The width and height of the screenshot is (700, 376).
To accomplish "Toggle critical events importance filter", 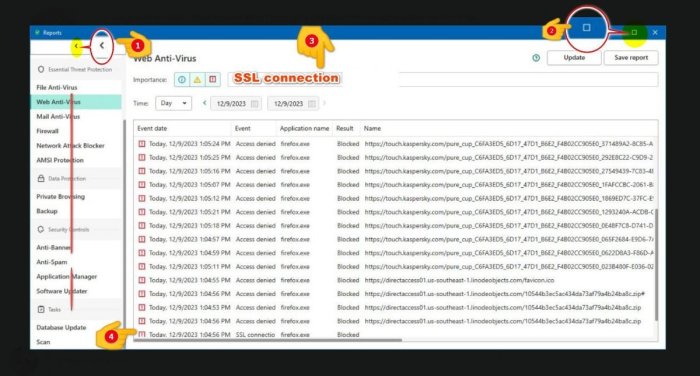I will click(212, 79).
